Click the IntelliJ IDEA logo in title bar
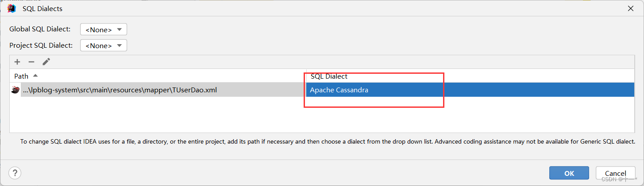 pos(12,8)
